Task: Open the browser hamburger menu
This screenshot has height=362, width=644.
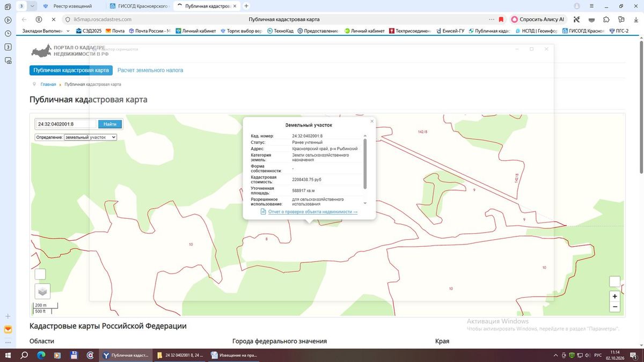Action: point(592,6)
